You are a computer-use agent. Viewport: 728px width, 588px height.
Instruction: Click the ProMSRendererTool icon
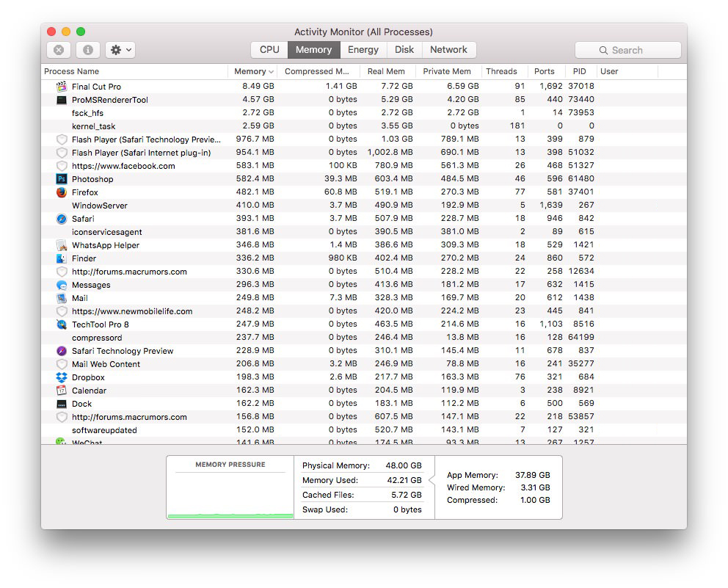pos(62,100)
